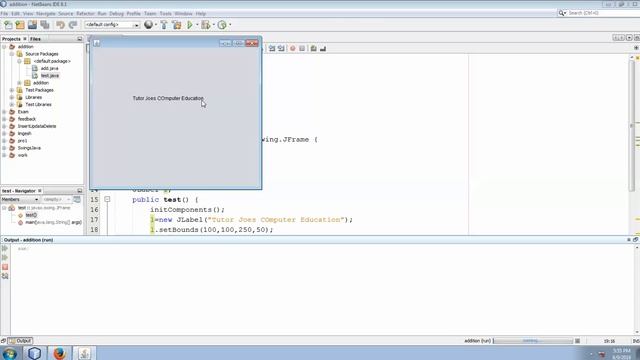Click the Undo toolbar icon

[x=60, y=25]
